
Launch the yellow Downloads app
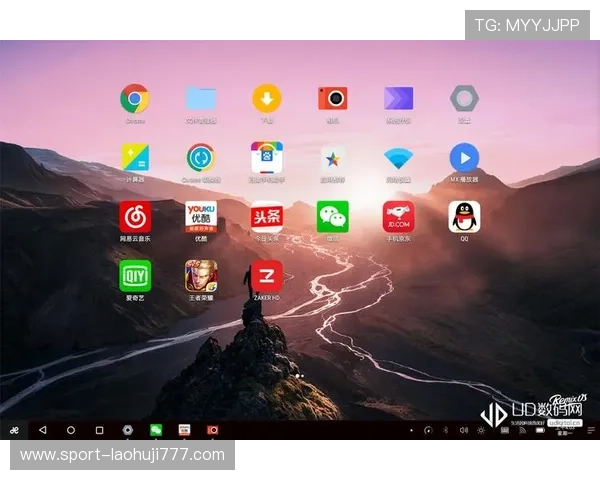coord(267,98)
